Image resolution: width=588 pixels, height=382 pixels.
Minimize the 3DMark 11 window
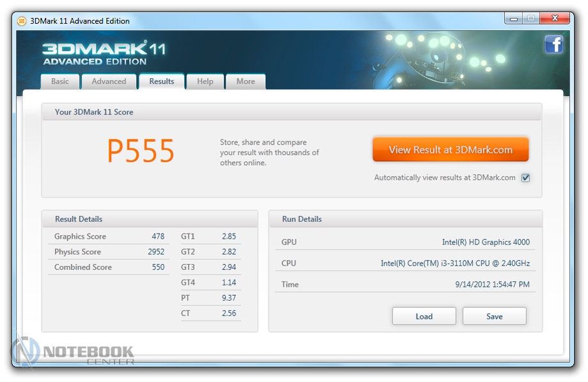click(x=513, y=19)
